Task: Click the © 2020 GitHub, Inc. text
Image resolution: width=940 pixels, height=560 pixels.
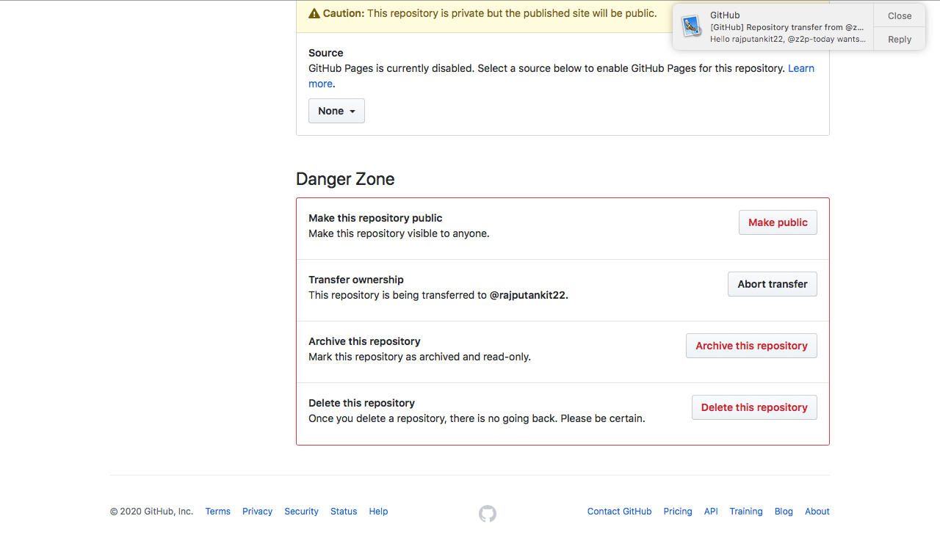Action: point(151,512)
